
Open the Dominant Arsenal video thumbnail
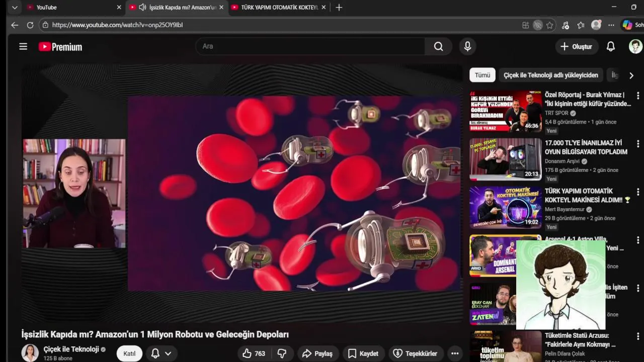[493, 255]
